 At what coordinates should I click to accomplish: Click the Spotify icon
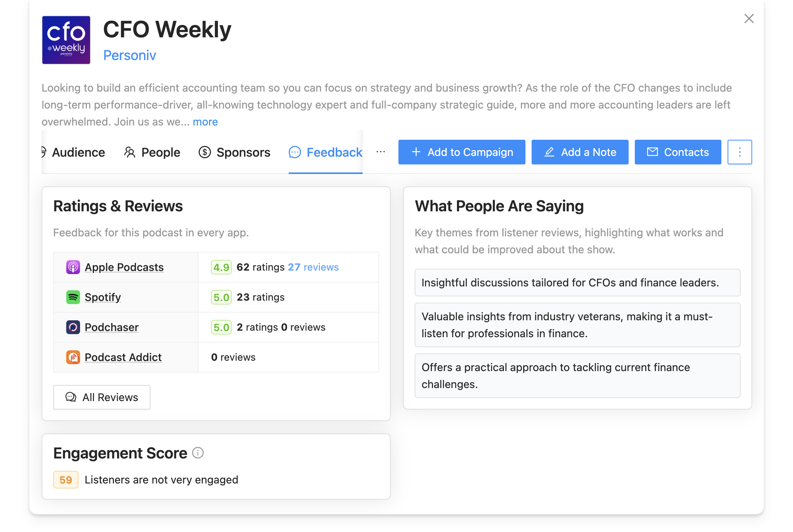click(x=73, y=297)
